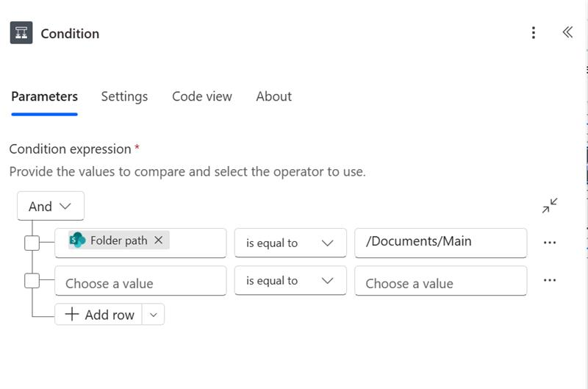This screenshot has height=389, width=588.
Task: Open the About tab
Action: 273,96
